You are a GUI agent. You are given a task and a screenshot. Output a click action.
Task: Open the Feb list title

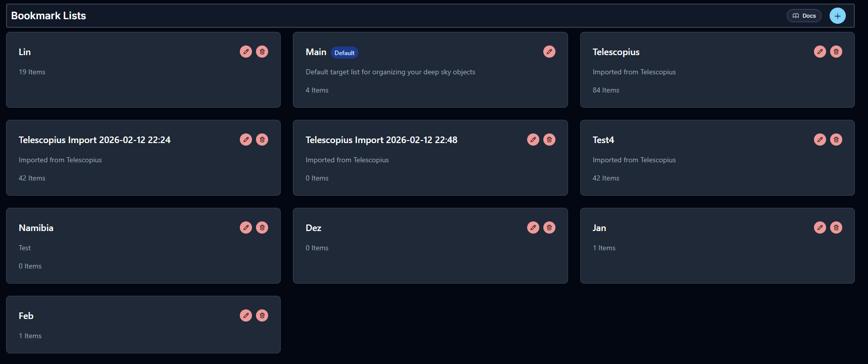pyautogui.click(x=26, y=316)
